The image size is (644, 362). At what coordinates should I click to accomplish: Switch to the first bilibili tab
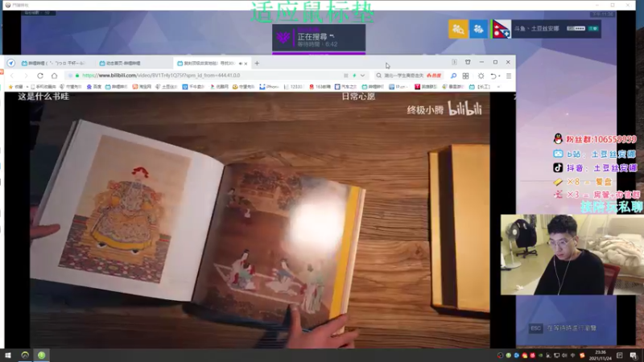[x=53, y=64]
